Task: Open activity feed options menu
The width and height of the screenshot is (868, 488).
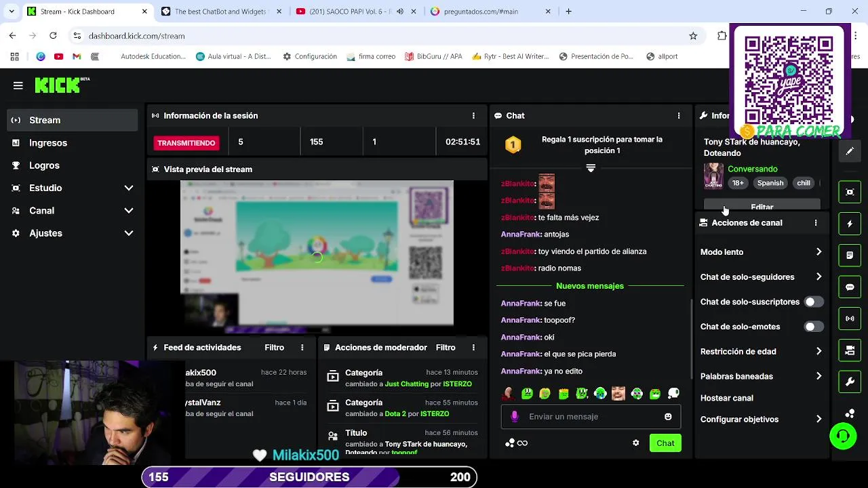Action: coord(302,348)
